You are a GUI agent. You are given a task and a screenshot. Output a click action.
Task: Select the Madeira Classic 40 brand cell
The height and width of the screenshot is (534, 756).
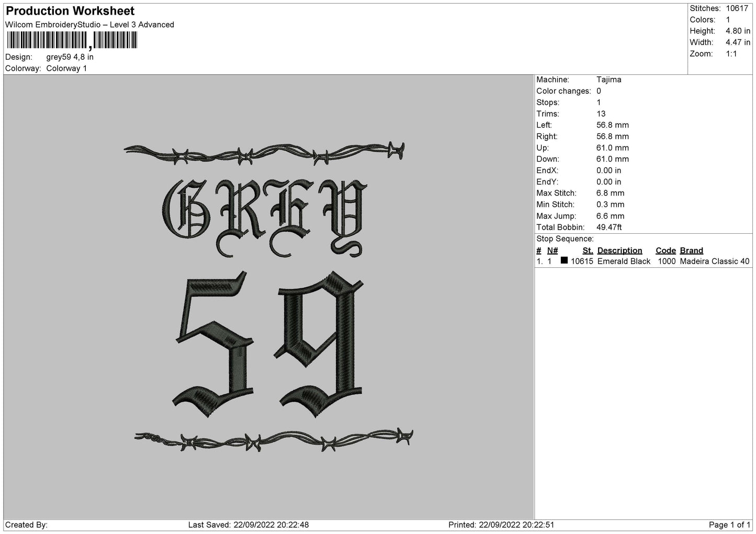pos(715,262)
